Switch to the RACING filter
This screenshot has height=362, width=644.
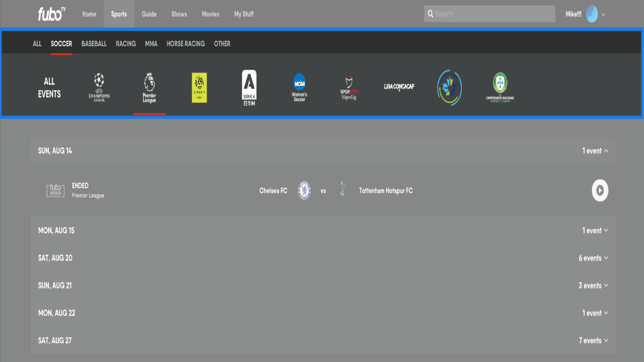[x=126, y=43]
